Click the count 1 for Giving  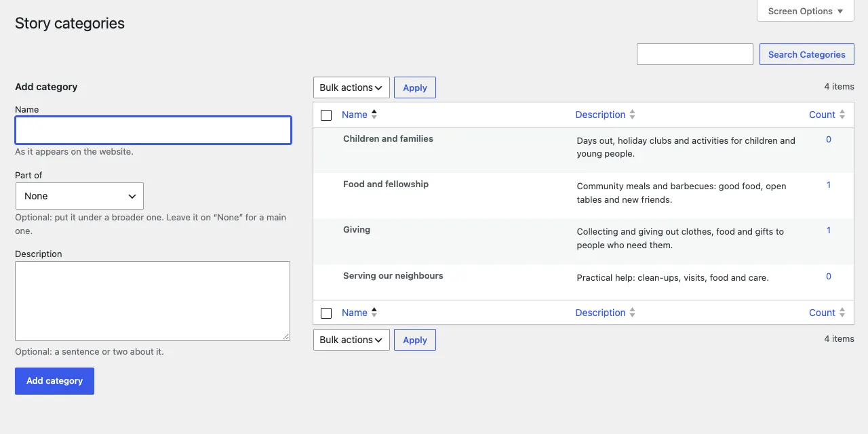[x=829, y=230]
